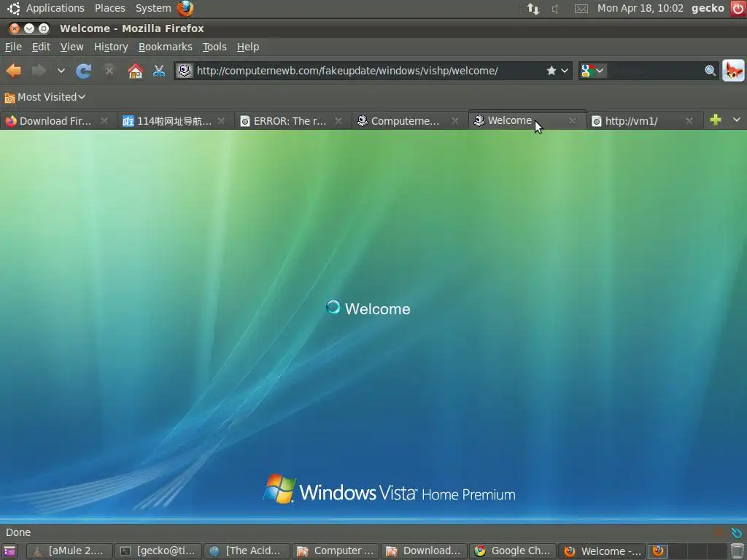Click the show desktop button in bottom panel

9,551
